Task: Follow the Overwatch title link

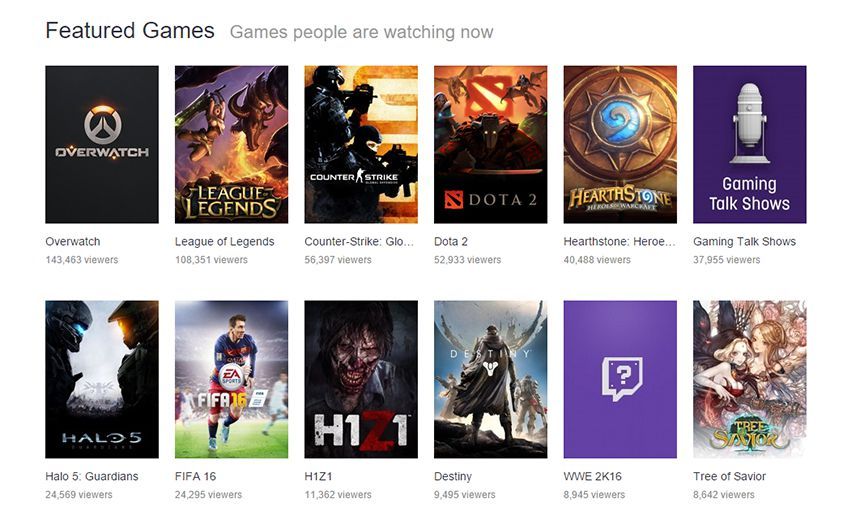Action: click(73, 241)
